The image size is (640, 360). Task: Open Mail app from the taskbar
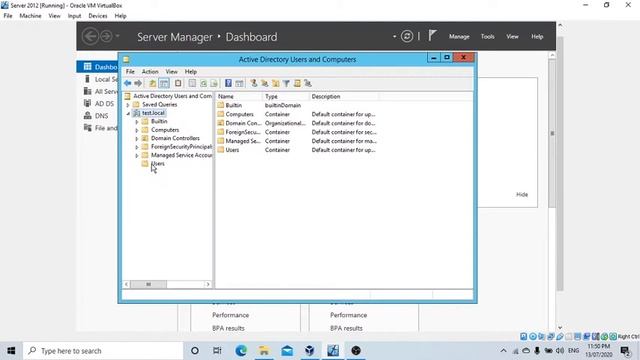pos(287,351)
